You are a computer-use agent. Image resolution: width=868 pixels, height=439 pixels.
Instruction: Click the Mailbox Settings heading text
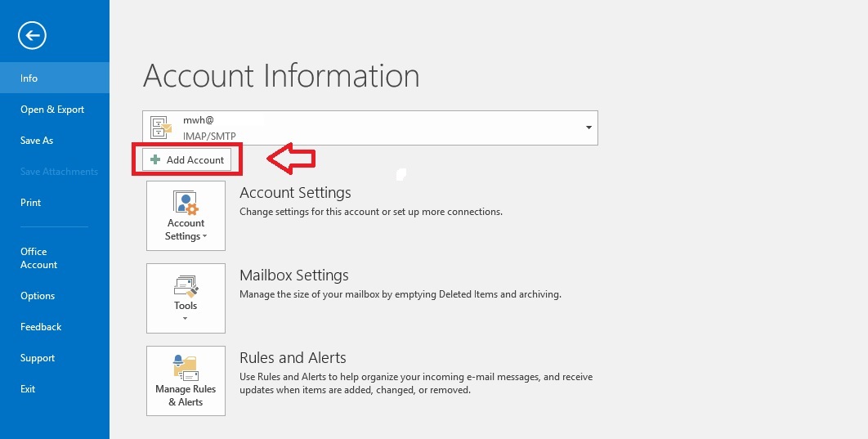pos(294,275)
